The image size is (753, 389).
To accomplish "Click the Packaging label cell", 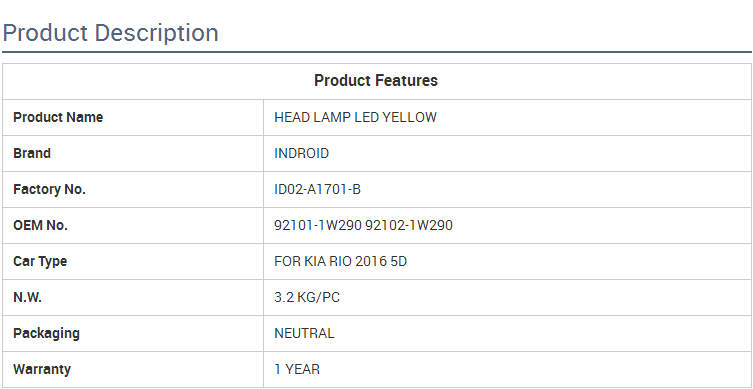I will point(133,334).
